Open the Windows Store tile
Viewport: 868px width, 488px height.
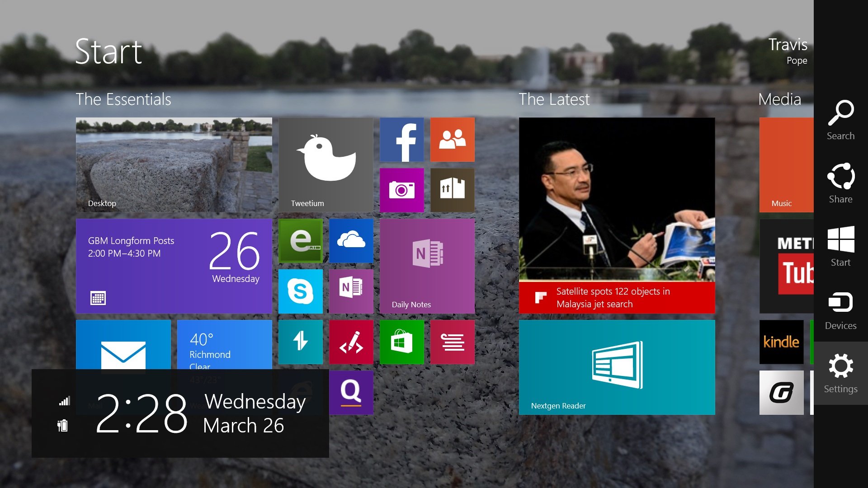click(401, 342)
